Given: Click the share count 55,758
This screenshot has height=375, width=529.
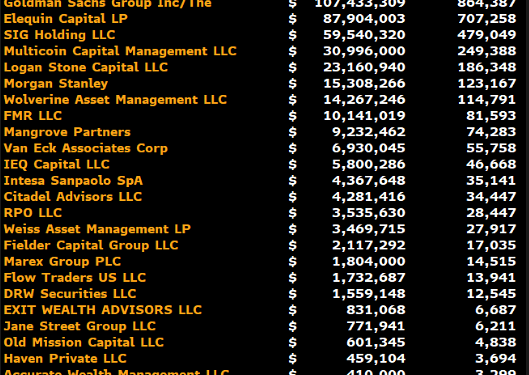Looking at the screenshot, I should (x=491, y=148).
